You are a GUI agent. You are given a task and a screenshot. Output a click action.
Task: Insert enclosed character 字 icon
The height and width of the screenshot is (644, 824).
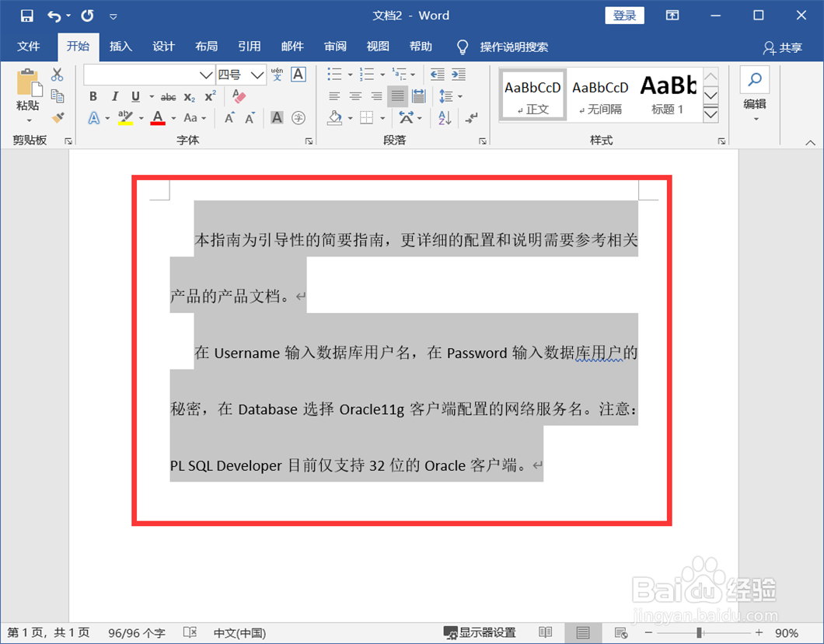pyautogui.click(x=299, y=117)
